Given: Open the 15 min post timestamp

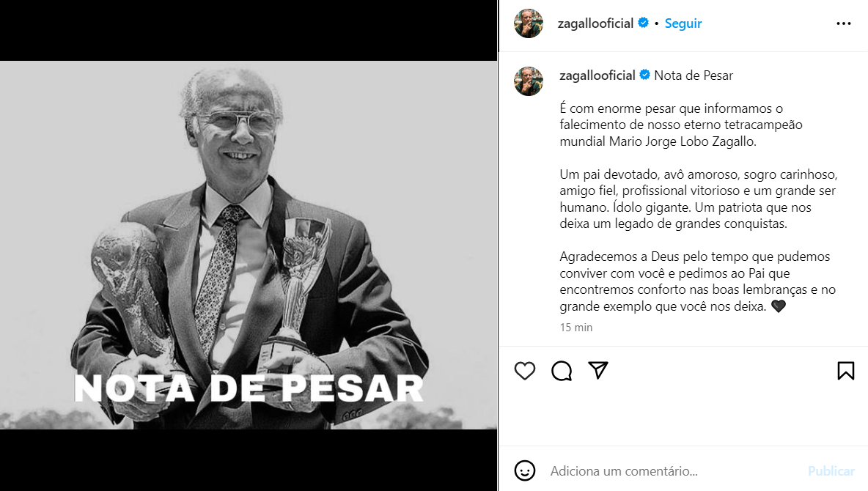Looking at the screenshot, I should (x=575, y=327).
